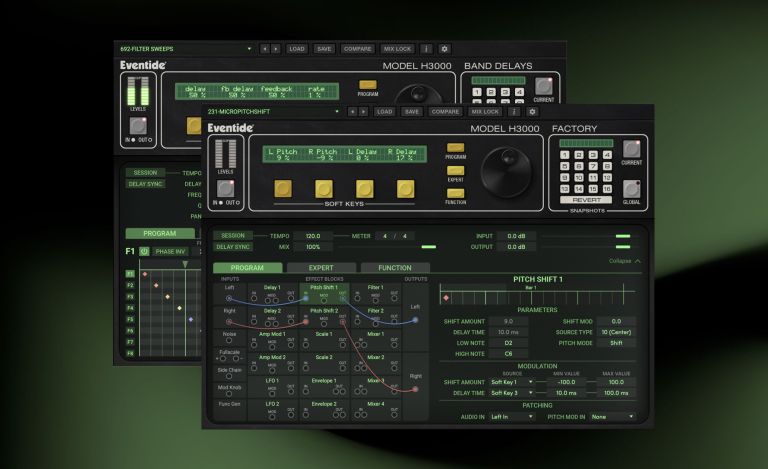Screen dimensions: 768x469
Task: Open preset dropdown 231-MICROPITCHSHIFT
Action: 273,112
